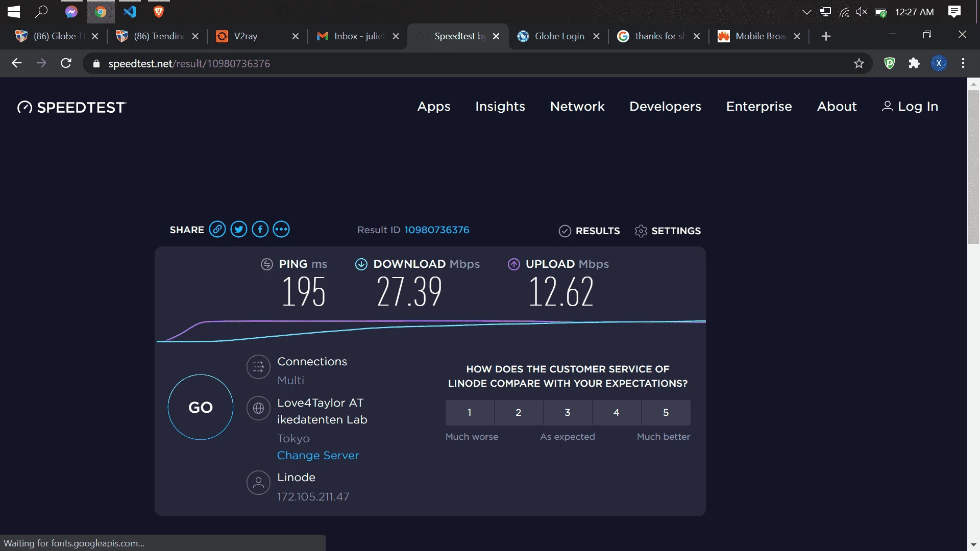Screen dimensions: 980x551
Task: Click the ping value 195
Action: pyautogui.click(x=304, y=292)
